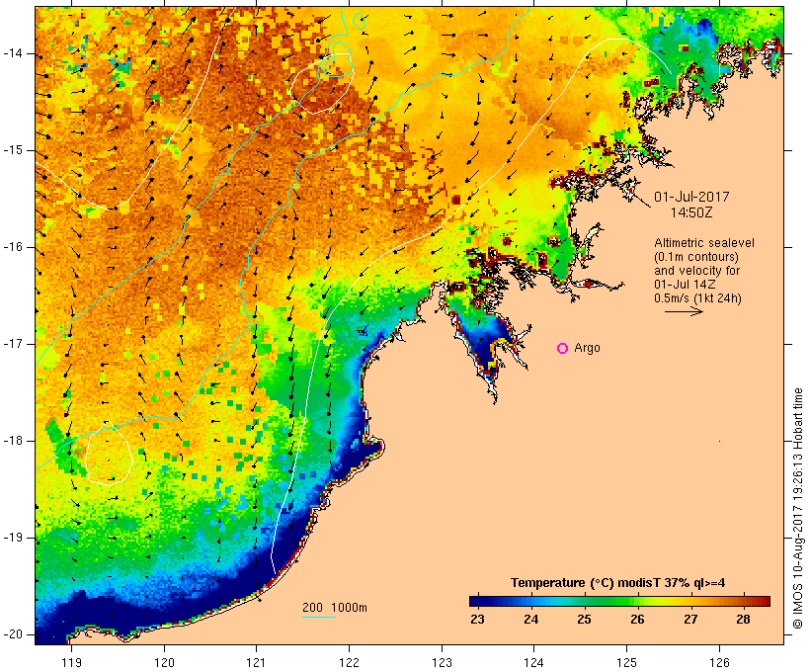Click the 'Altimetric sealevel' legend text
The width and height of the screenshot is (810, 672).
(704, 243)
